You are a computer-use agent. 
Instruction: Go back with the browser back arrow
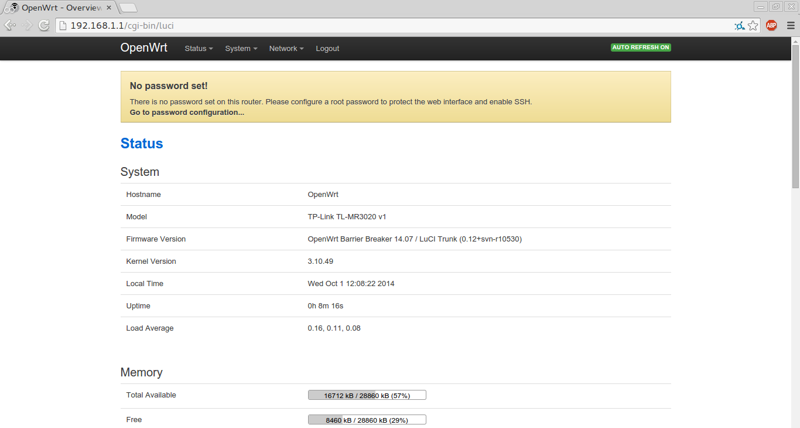tap(10, 26)
